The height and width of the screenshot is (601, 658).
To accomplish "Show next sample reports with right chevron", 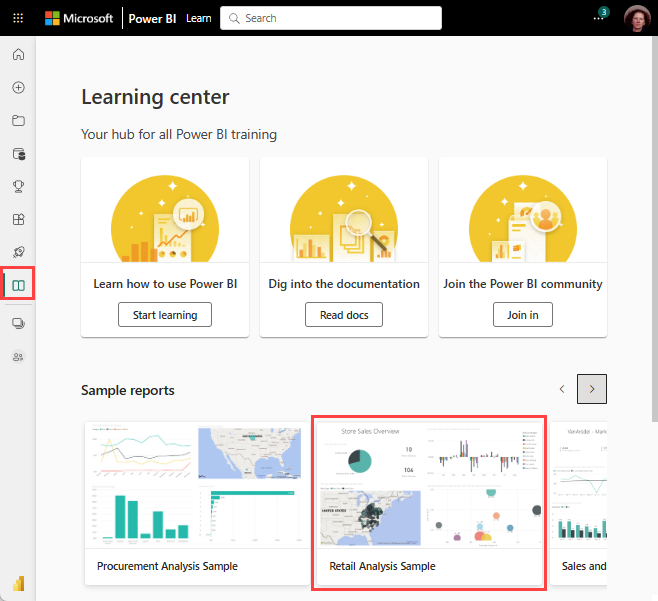I will (592, 389).
